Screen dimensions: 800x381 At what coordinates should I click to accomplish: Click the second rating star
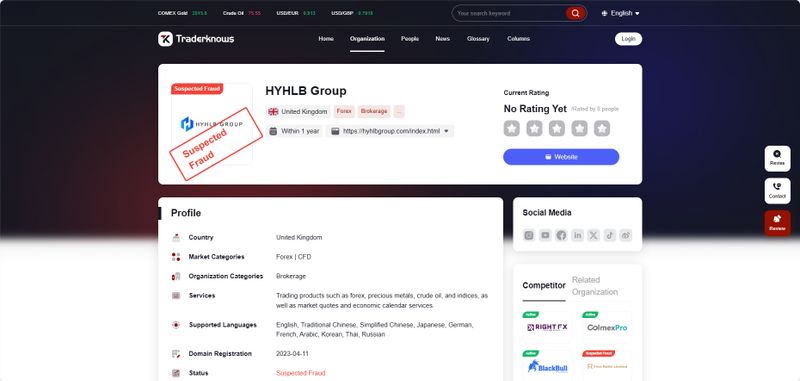[x=534, y=129]
